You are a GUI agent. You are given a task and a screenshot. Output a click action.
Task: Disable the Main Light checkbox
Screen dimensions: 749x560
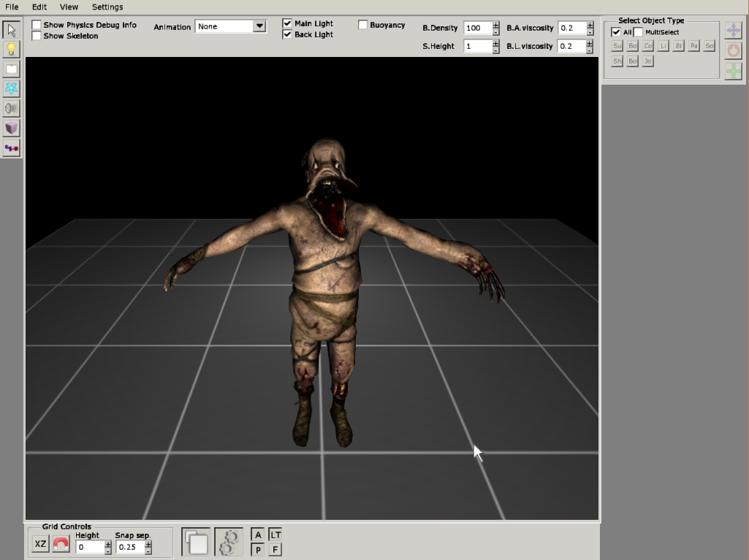(287, 23)
